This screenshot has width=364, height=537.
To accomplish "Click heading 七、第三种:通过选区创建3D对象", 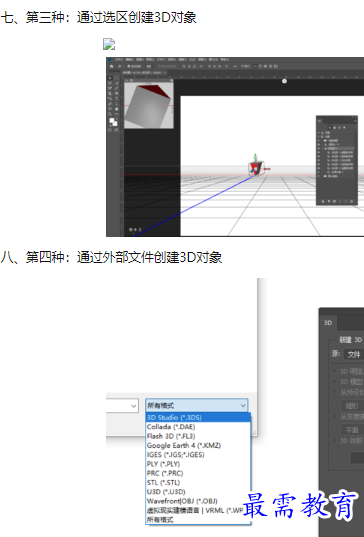I will [x=99, y=17].
